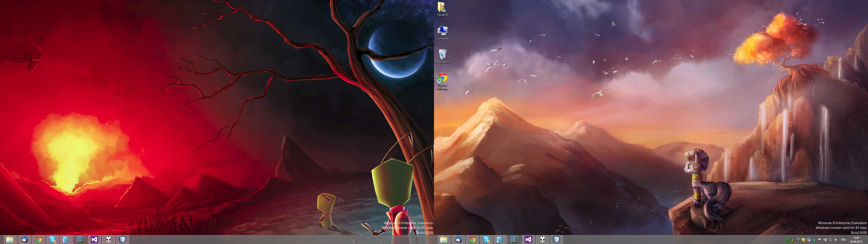The width and height of the screenshot is (868, 244).
Task: Open Thunderbird on the left monitor's taskbar
Action: (x=24, y=240)
